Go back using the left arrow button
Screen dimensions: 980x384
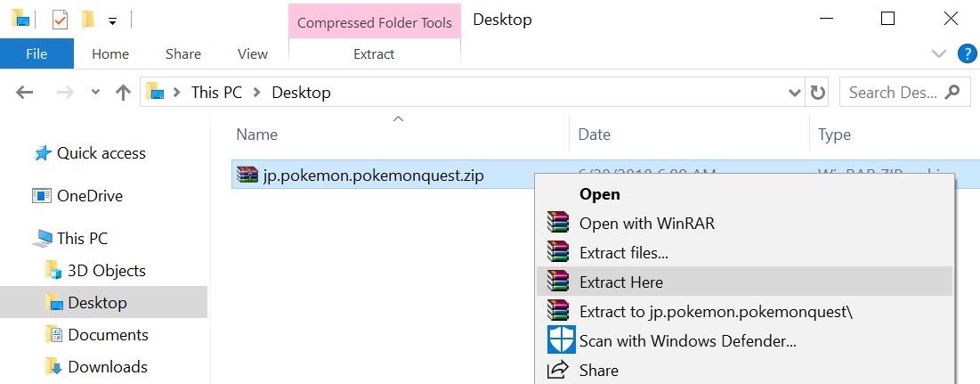point(24,93)
